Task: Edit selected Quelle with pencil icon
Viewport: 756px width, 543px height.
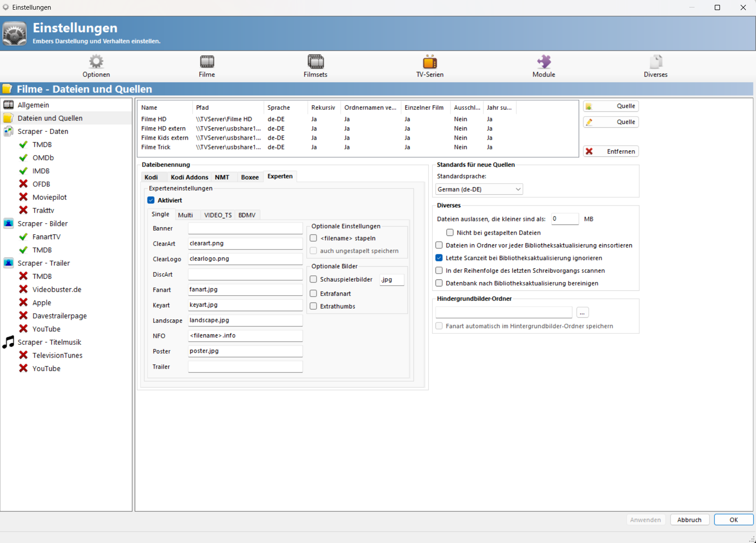Action: [x=611, y=122]
